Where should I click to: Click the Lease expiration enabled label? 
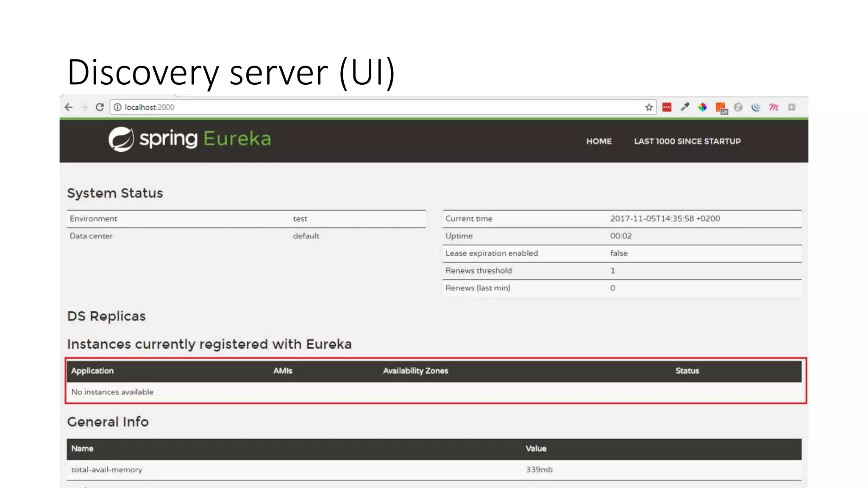coord(492,253)
